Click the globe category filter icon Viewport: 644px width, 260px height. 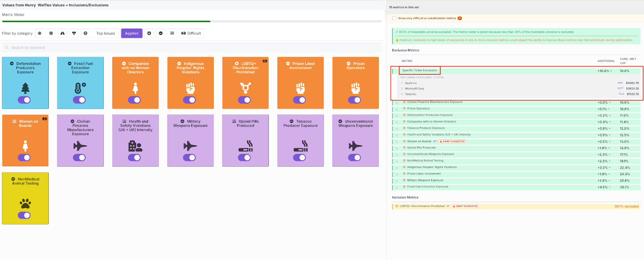pyautogui.click(x=51, y=33)
